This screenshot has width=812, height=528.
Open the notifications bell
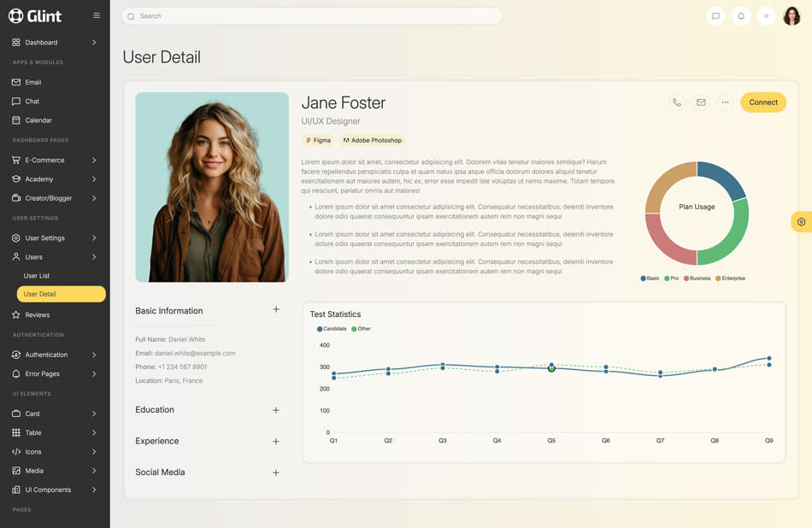click(741, 16)
